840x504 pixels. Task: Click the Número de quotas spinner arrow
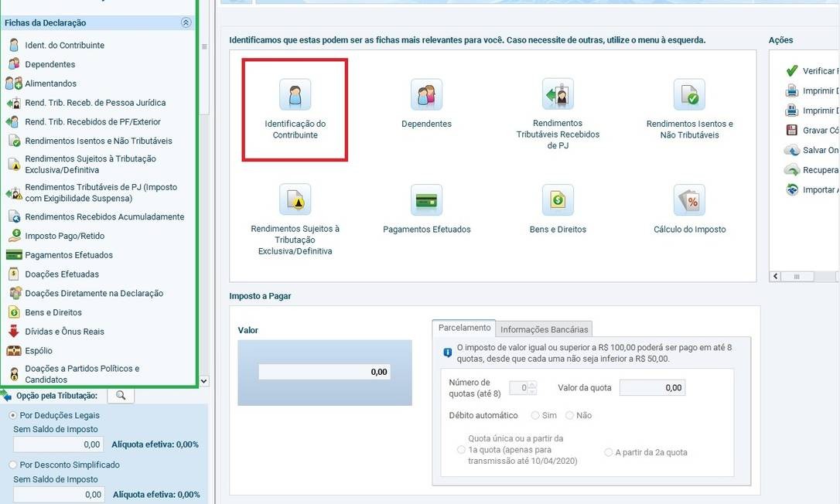click(533, 385)
